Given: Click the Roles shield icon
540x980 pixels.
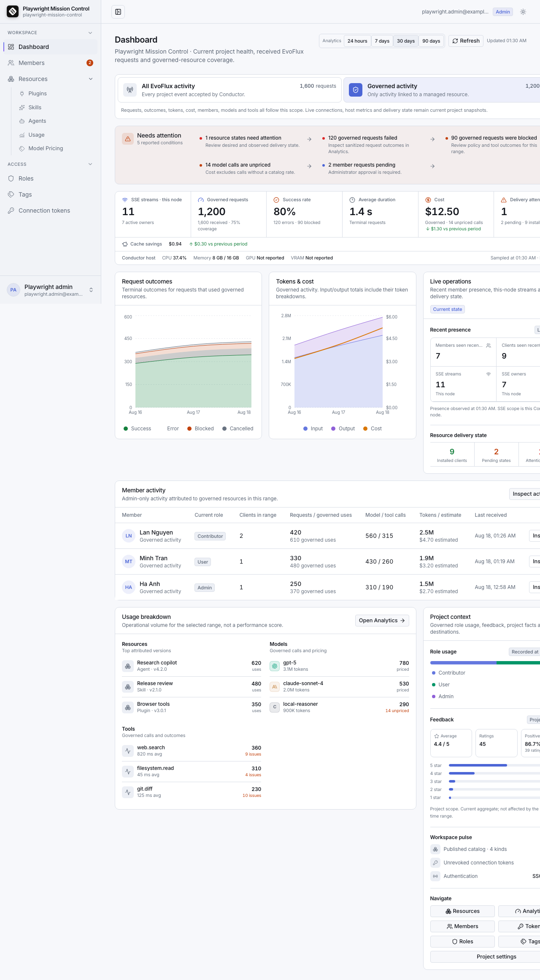Looking at the screenshot, I should tap(11, 178).
